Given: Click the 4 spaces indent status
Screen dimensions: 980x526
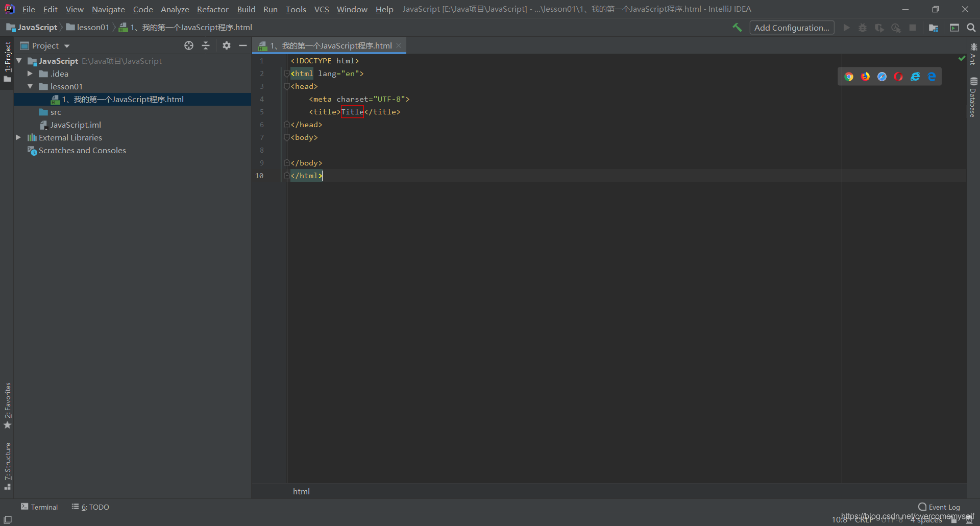Looking at the screenshot, I should [x=926, y=520].
